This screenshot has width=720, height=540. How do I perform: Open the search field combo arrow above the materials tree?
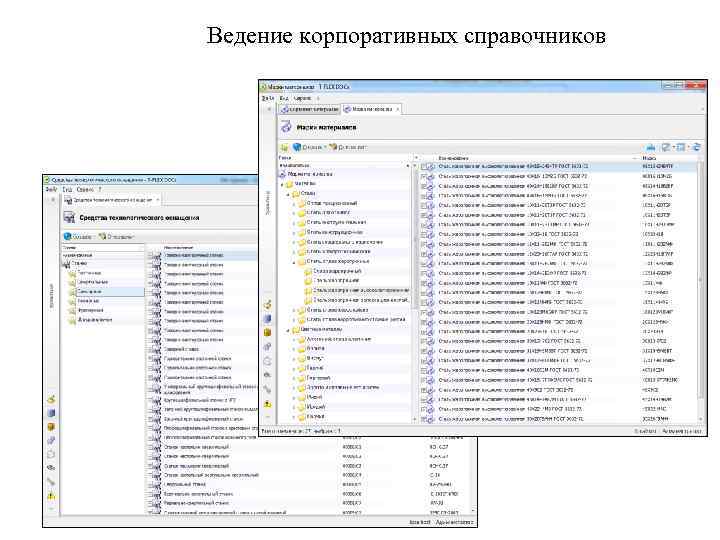(x=407, y=165)
